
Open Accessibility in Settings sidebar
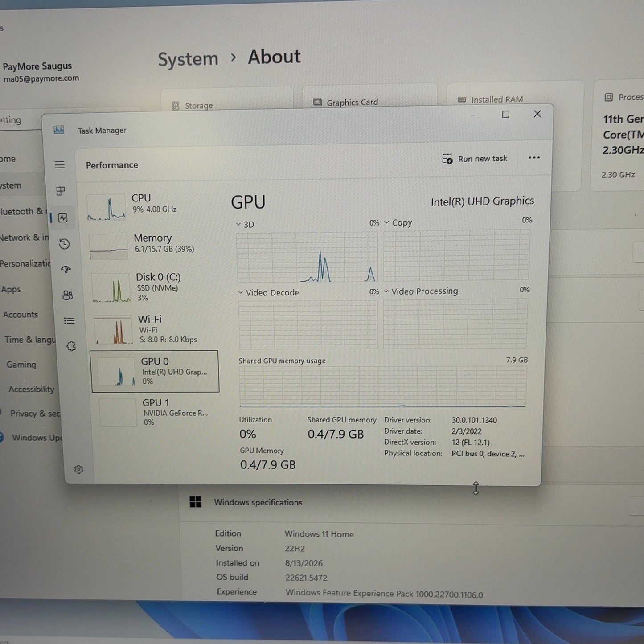click(31, 389)
